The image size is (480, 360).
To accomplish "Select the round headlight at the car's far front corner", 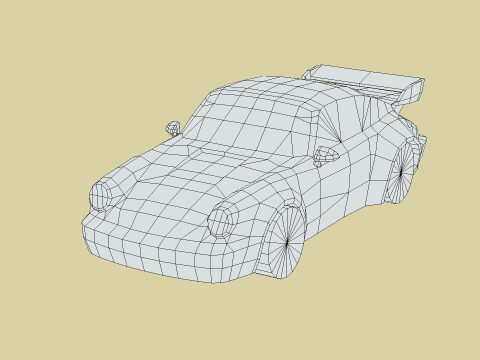I will pyautogui.click(x=100, y=196).
